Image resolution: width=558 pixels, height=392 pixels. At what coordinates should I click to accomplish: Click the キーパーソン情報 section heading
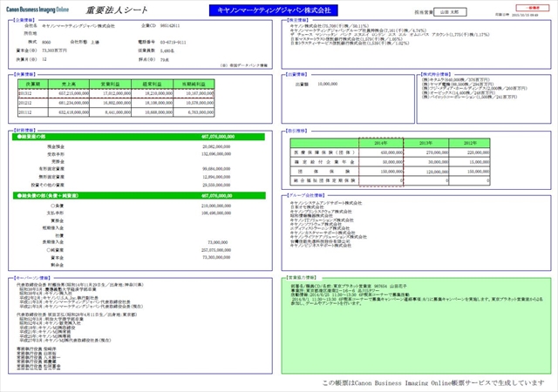click(32, 278)
